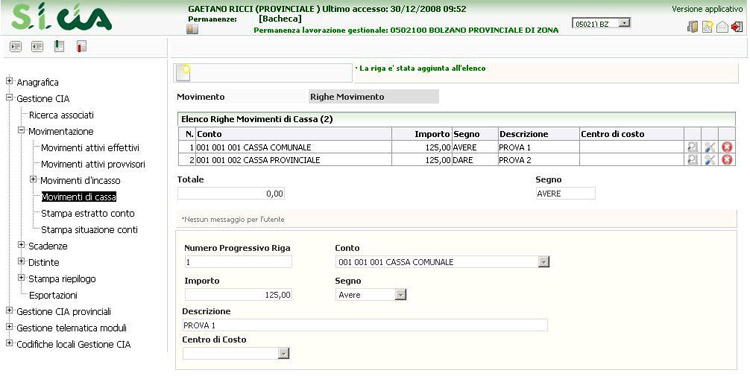View details of PROVA 2 row with magnifier
The image size is (750, 376).
click(693, 160)
